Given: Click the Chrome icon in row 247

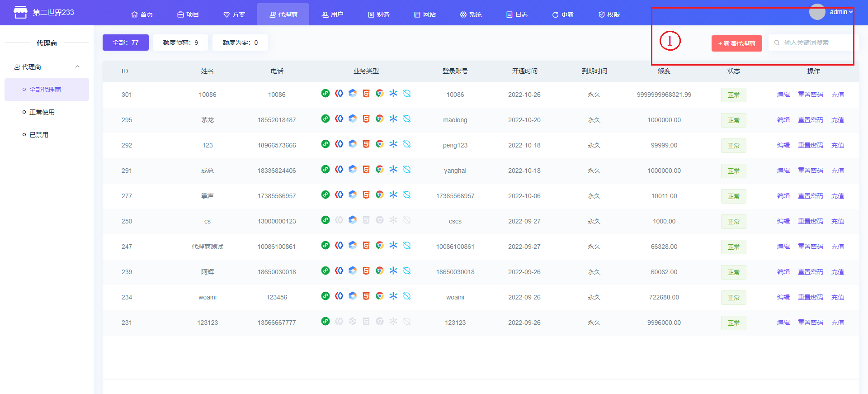Looking at the screenshot, I should 380,245.
